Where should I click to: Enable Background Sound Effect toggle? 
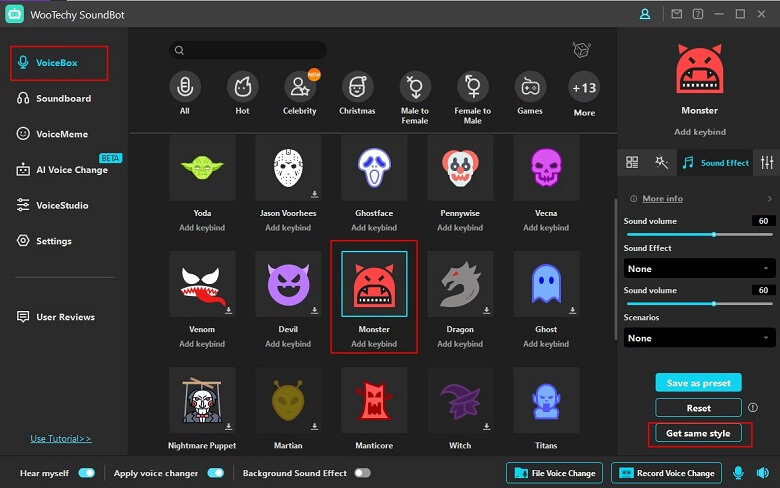[x=361, y=473]
